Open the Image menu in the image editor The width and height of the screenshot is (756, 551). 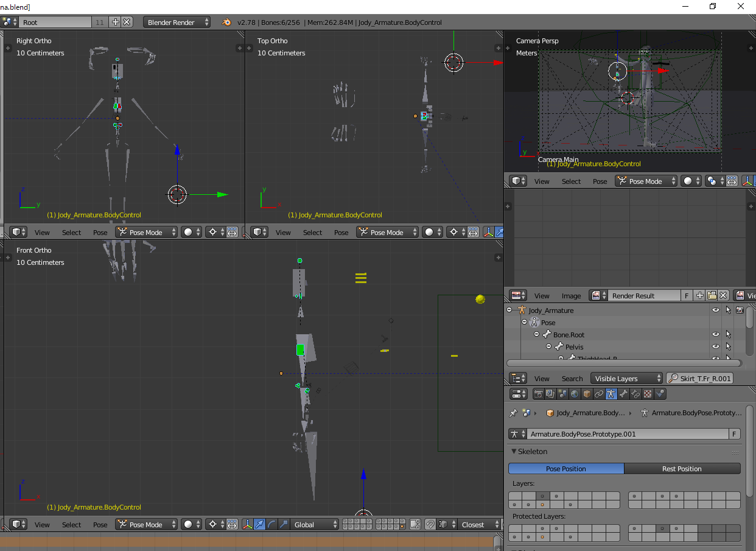571,295
